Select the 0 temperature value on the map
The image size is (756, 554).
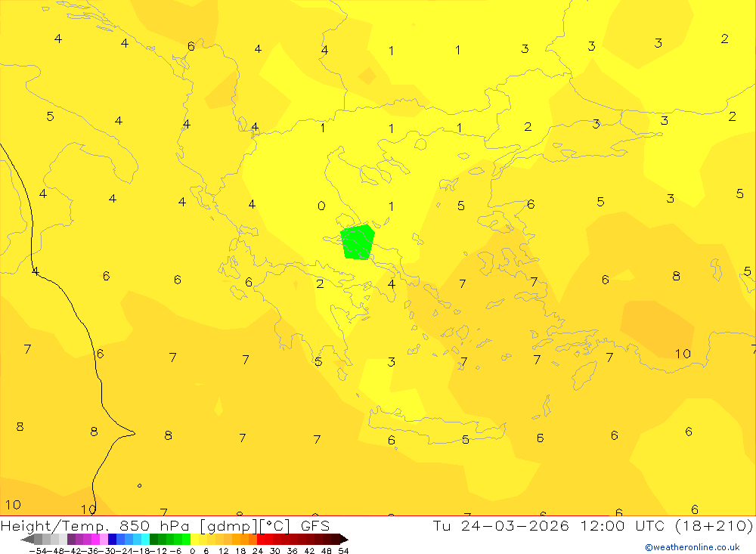(321, 206)
